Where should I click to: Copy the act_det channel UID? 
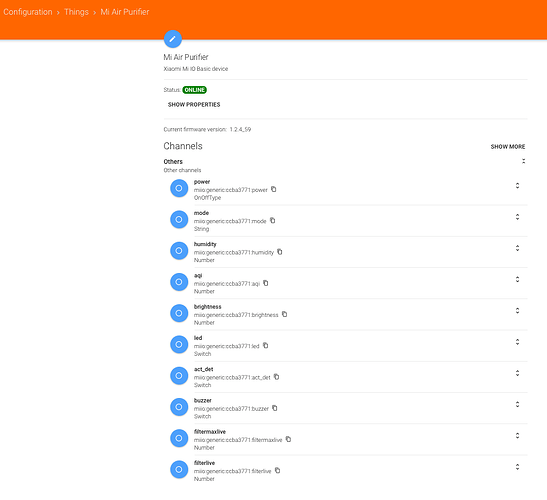tap(277, 376)
